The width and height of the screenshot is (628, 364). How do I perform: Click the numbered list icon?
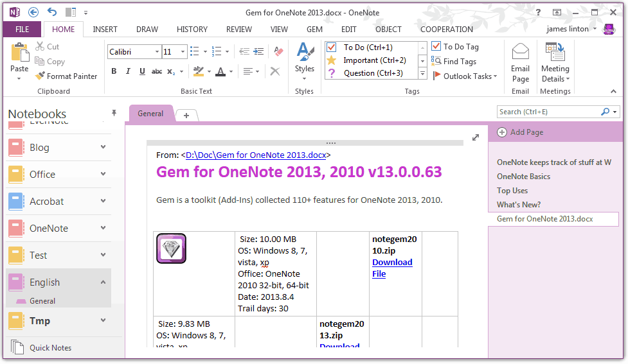tap(217, 51)
